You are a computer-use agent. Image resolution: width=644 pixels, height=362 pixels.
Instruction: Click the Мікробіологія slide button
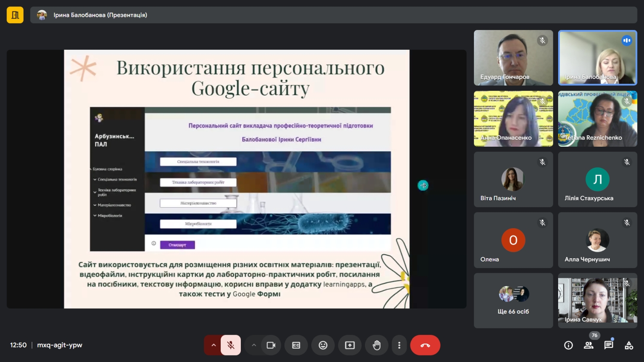click(x=198, y=224)
